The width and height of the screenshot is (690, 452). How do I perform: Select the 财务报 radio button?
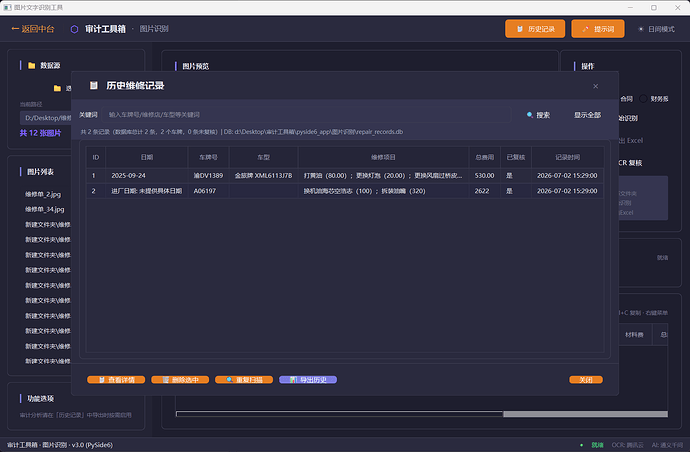(x=643, y=99)
